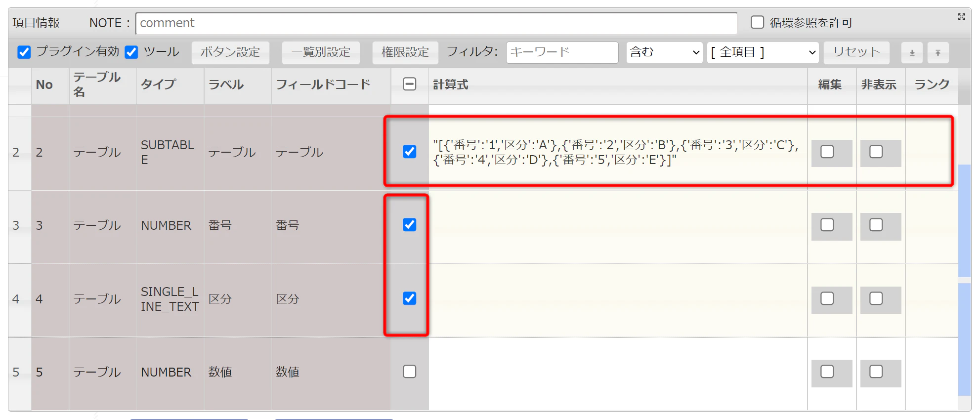Click the 数値 field code cell
Screen dimensions: 980x420
(331, 373)
